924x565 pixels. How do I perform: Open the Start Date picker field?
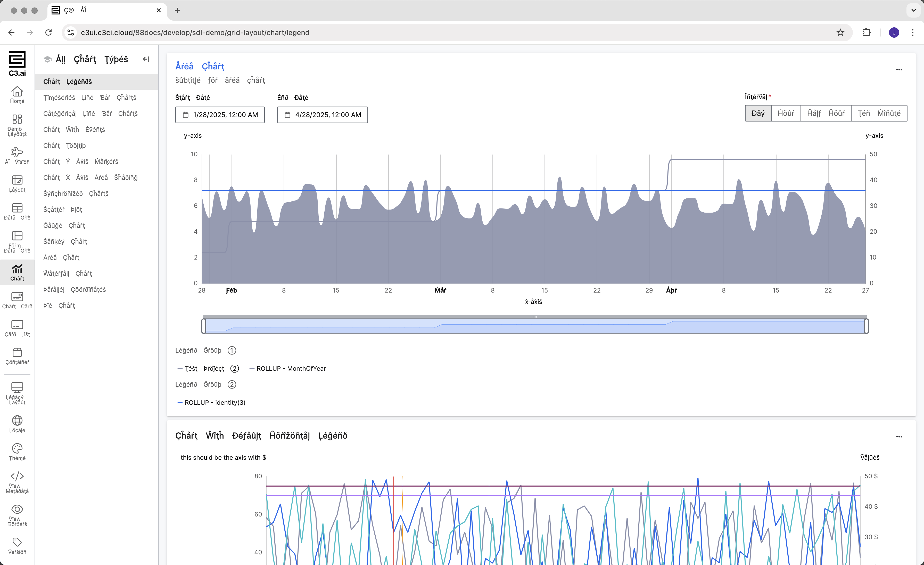(220, 115)
